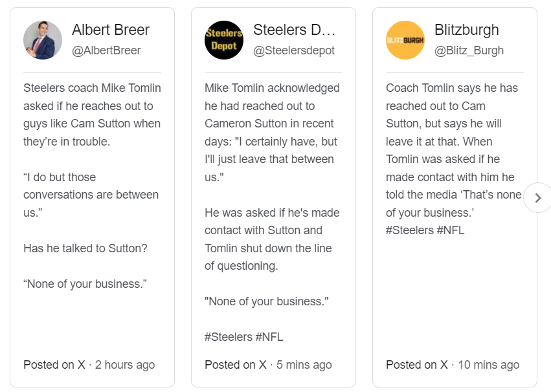Click the Steelers Depot logo avatar
The image size is (551, 392).
coord(224,40)
